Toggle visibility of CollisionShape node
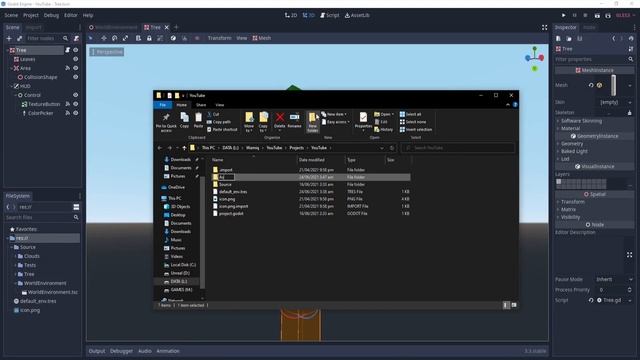 pyautogui.click(x=76, y=77)
